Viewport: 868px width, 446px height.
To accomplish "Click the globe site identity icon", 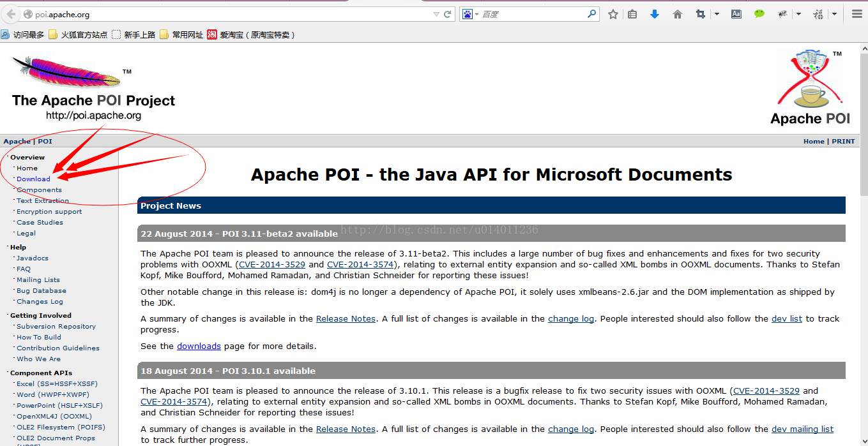I will coord(27,14).
